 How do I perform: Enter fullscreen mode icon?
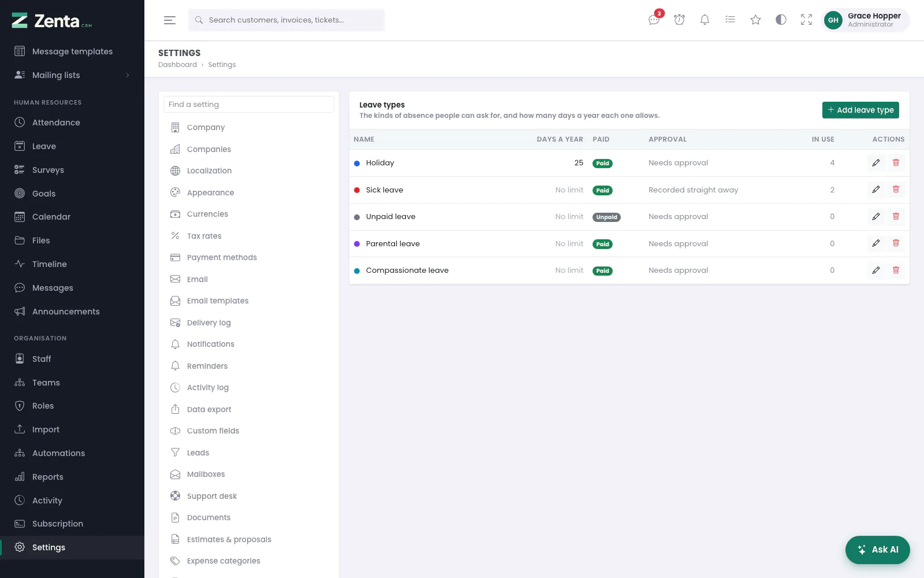coord(806,20)
